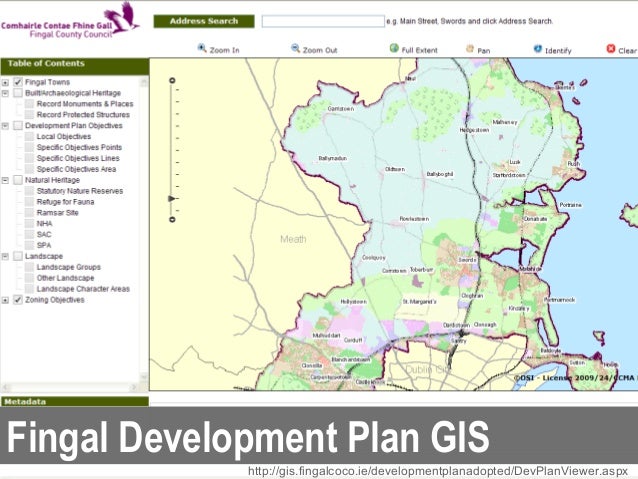
Task: Check the Landscape Groups layer
Action: click(29, 267)
